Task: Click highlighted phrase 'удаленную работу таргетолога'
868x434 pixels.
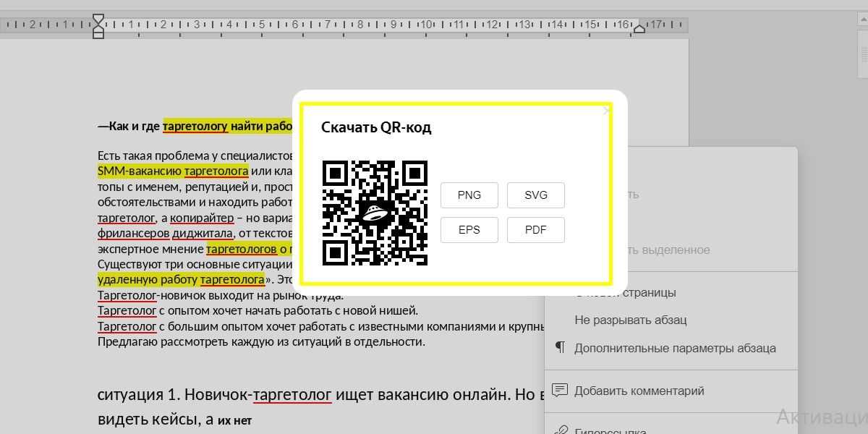Action: [x=181, y=279]
